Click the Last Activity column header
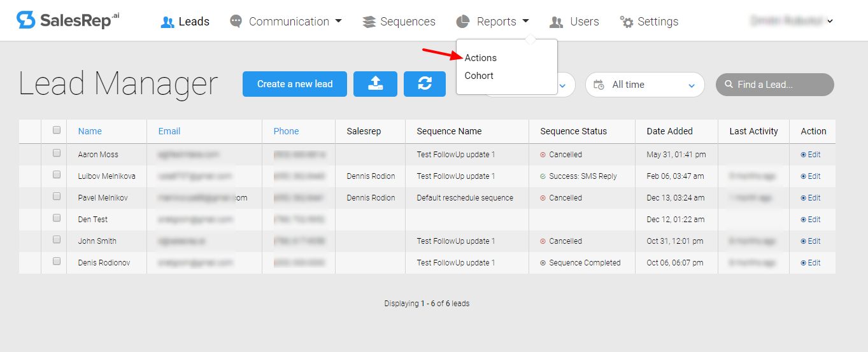The height and width of the screenshot is (352, 868). click(x=754, y=131)
